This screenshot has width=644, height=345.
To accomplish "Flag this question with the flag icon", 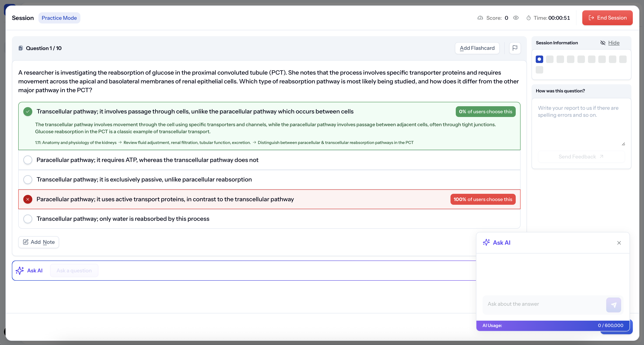I will click(515, 48).
